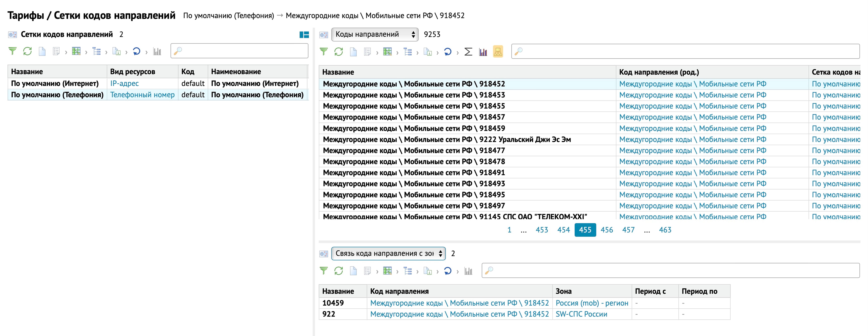
Task: Open list form icon in Связь кода направления toolbar
Action: pos(368,271)
